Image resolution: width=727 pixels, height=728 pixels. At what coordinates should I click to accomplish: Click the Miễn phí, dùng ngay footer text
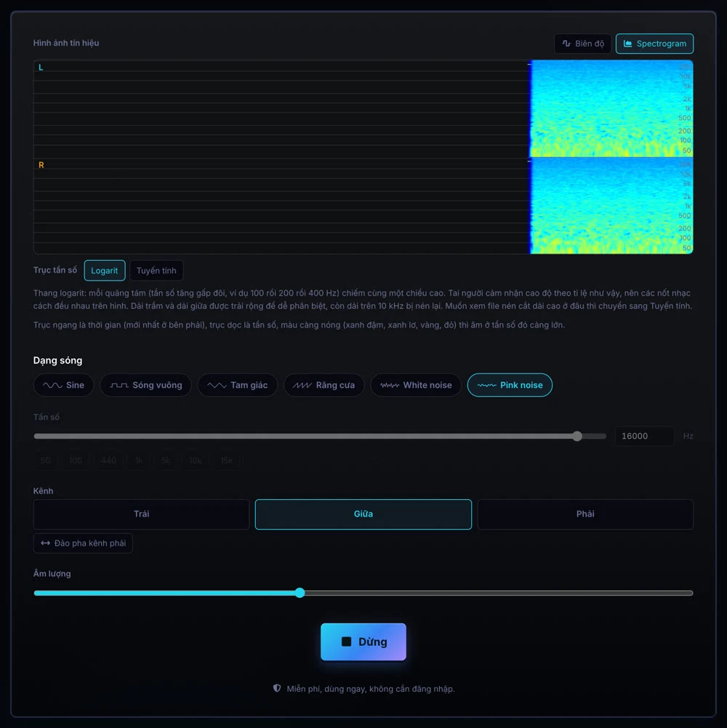pyautogui.click(x=371, y=689)
